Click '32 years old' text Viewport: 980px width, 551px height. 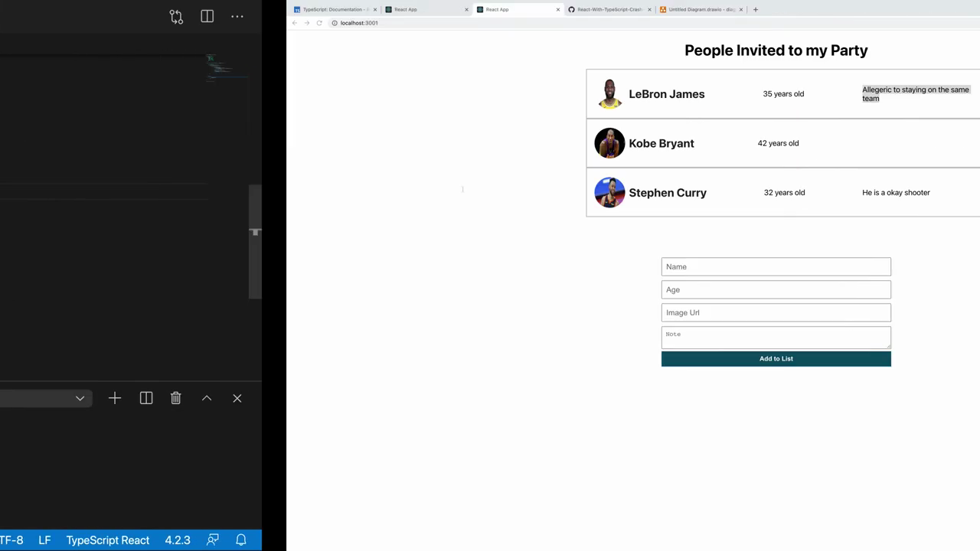pos(784,193)
